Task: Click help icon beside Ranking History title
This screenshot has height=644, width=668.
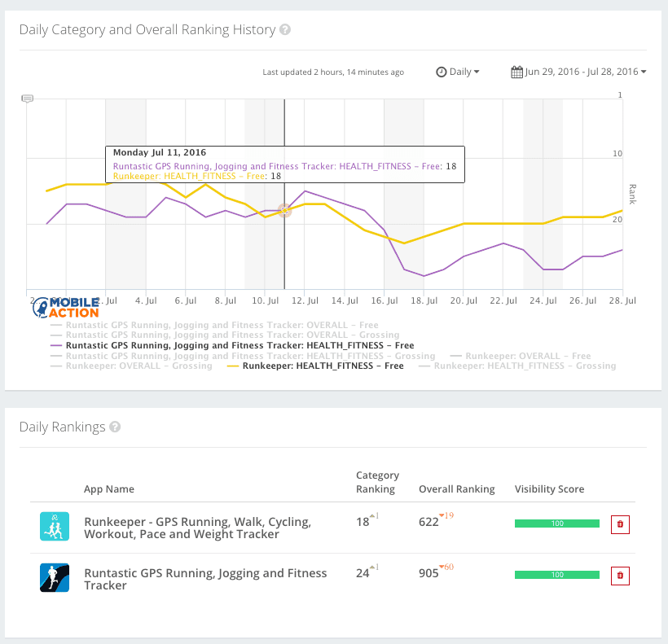Action: click(x=285, y=30)
